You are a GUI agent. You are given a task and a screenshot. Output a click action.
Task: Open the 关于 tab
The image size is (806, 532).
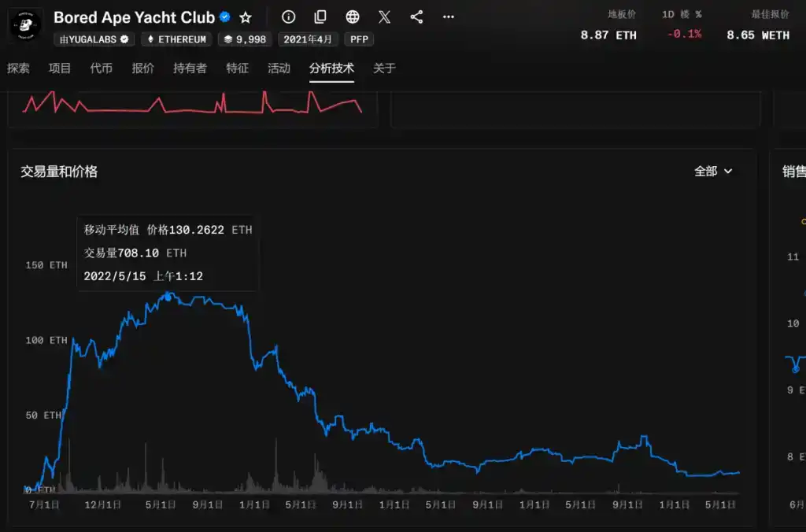(384, 68)
